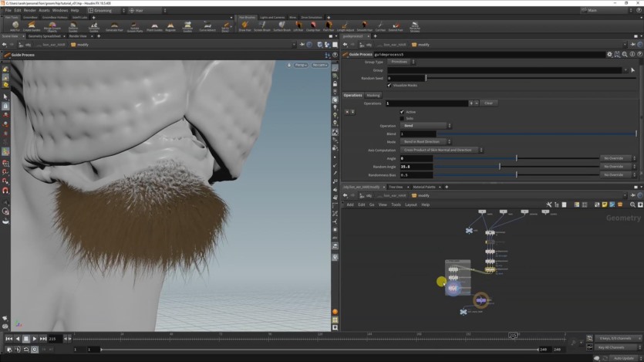Pick the Smooth Hair brush
Screen dimensions: 644x362
364,26
